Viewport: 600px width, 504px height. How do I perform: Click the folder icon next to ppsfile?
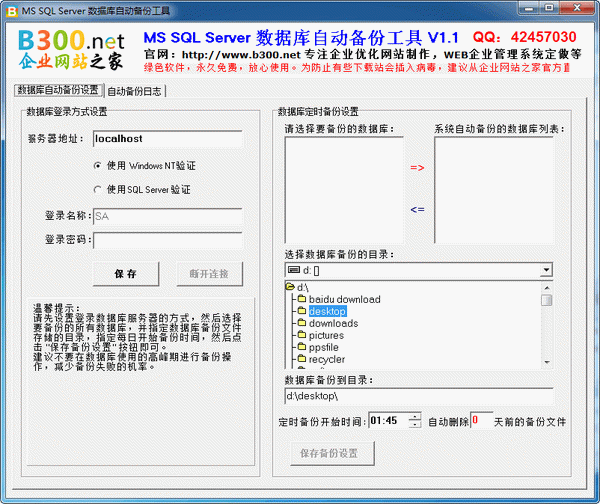[x=302, y=347]
